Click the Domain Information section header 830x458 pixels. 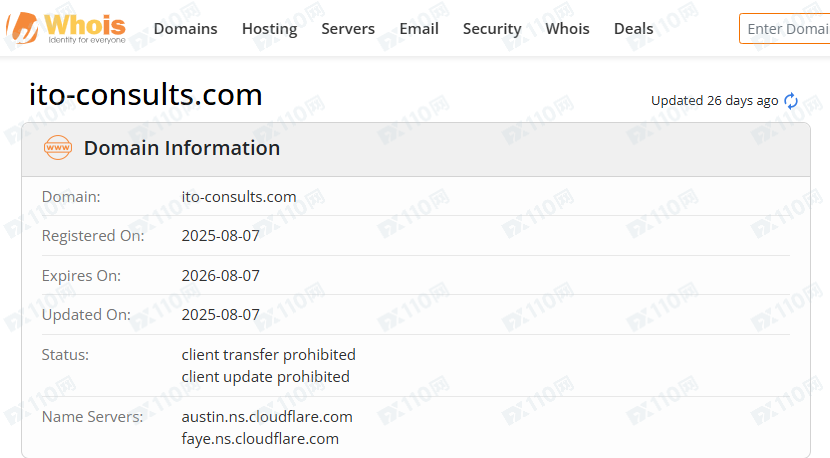pyautogui.click(x=181, y=148)
